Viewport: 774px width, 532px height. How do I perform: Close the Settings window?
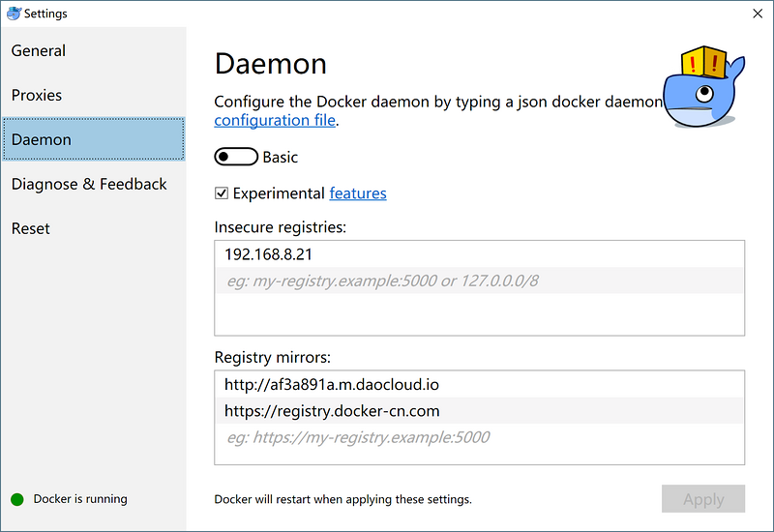pos(758,14)
